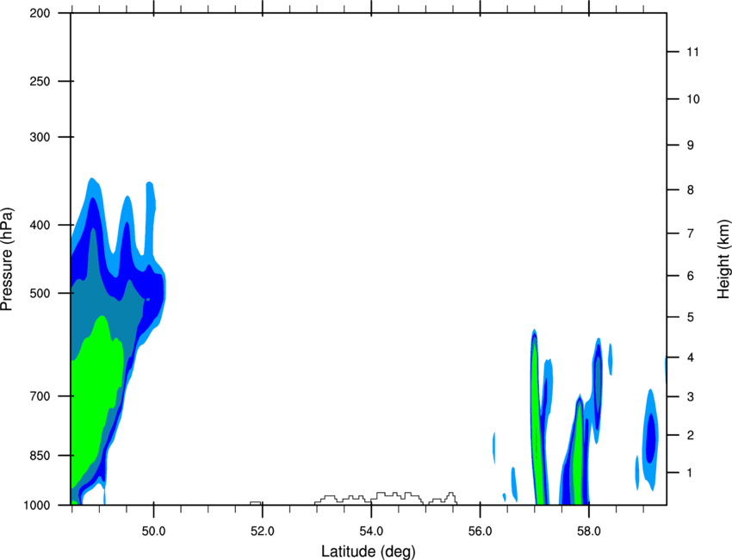Click the 9 km height label
This screenshot has height=560, width=732.
[691, 146]
